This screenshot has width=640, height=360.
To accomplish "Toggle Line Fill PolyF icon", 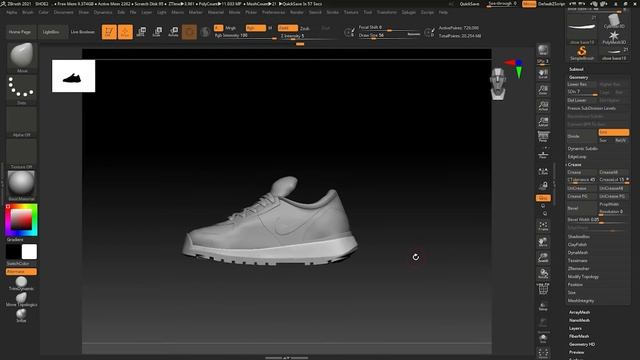I will 543,289.
